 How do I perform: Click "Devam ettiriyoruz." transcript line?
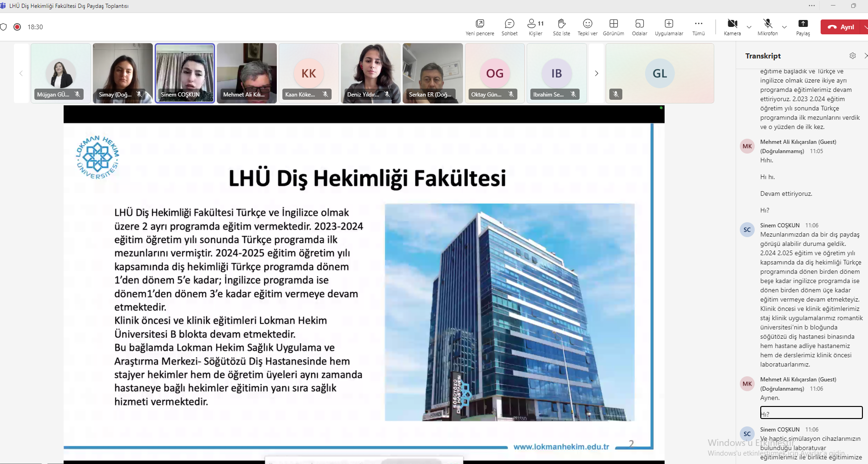786,194
